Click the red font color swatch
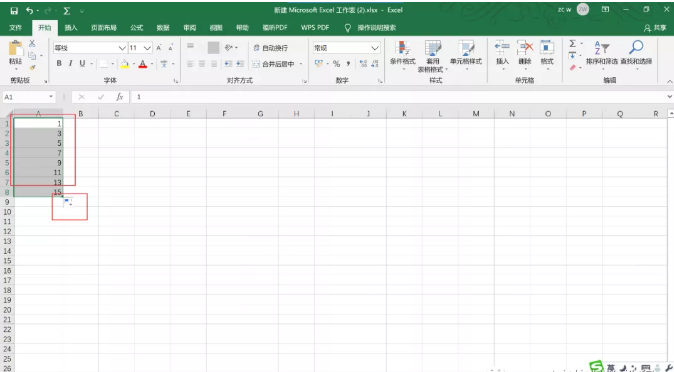 click(143, 64)
